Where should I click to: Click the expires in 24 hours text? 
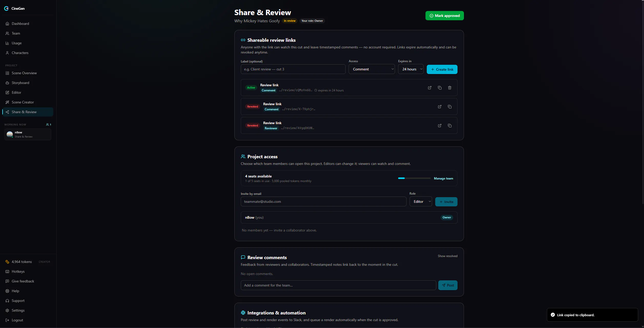[x=331, y=90]
